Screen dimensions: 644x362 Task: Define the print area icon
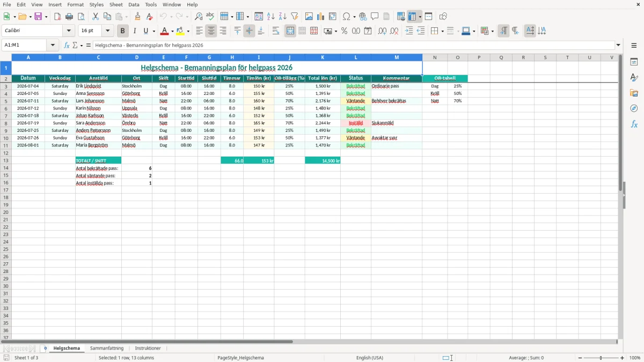(x=401, y=17)
